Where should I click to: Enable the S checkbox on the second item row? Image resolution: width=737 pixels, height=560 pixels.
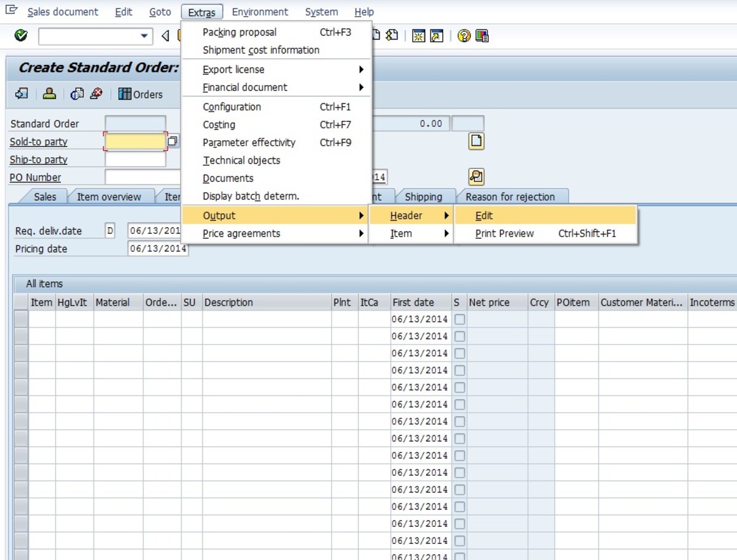click(459, 336)
